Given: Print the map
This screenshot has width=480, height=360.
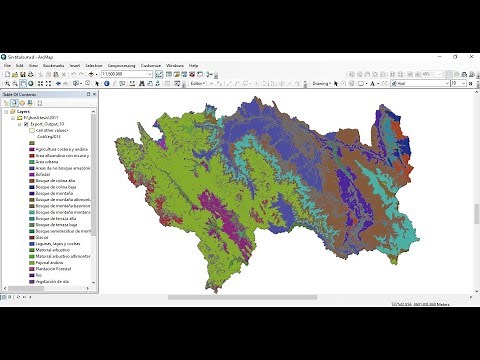Looking at the screenshot, I should point(31,74).
